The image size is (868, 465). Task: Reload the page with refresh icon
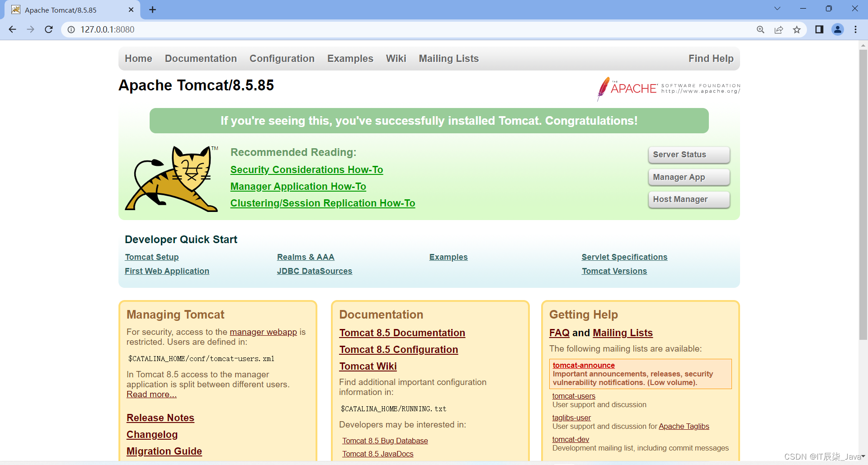tap(49, 29)
